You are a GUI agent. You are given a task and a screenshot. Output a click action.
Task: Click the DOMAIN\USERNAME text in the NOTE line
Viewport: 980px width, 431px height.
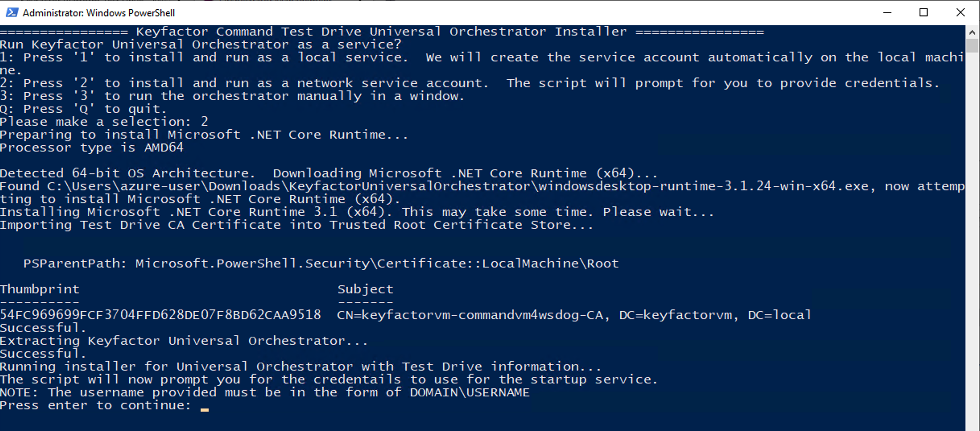pyautogui.click(x=469, y=392)
